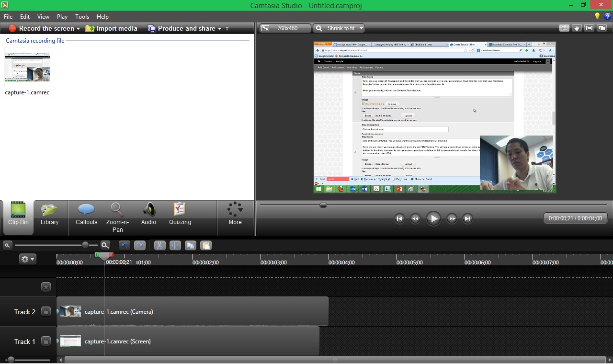613x364 pixels.
Task: Click Import media button
Action: (x=112, y=28)
